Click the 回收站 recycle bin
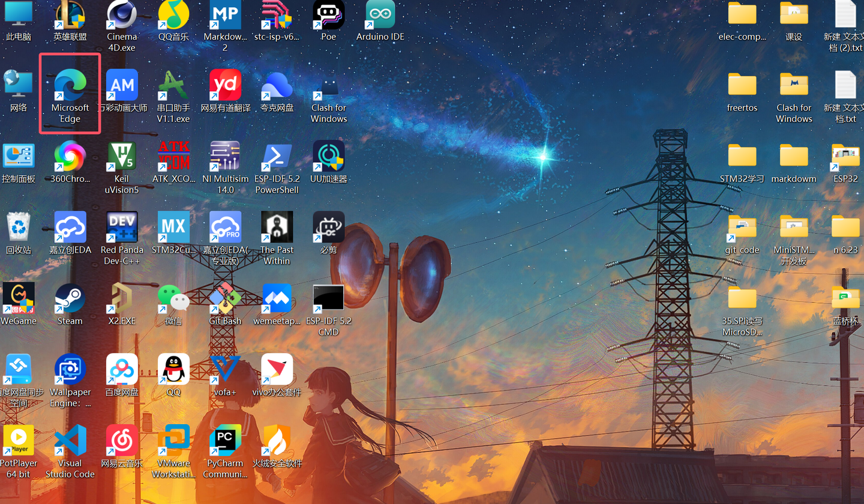This screenshot has width=864, height=504. 19,227
